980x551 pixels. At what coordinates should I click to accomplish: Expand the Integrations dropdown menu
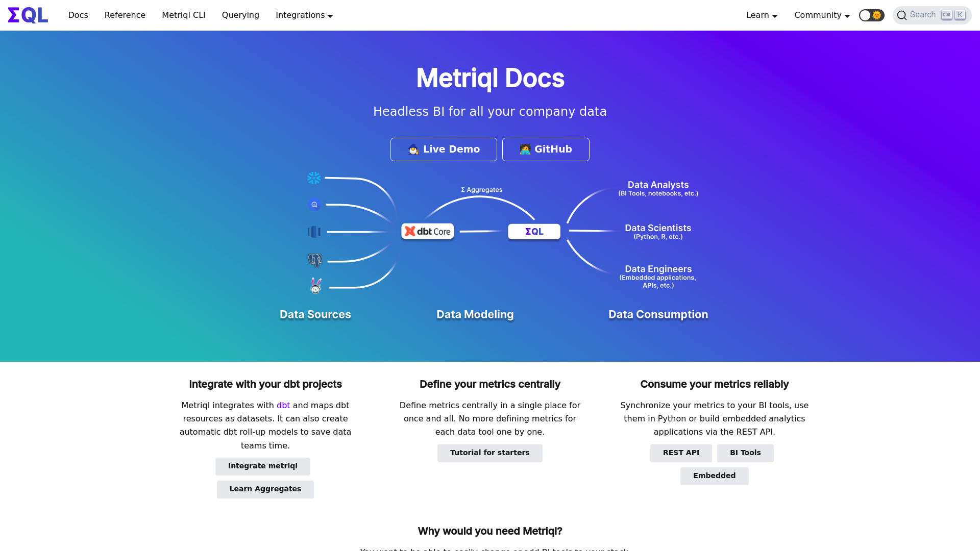point(304,15)
